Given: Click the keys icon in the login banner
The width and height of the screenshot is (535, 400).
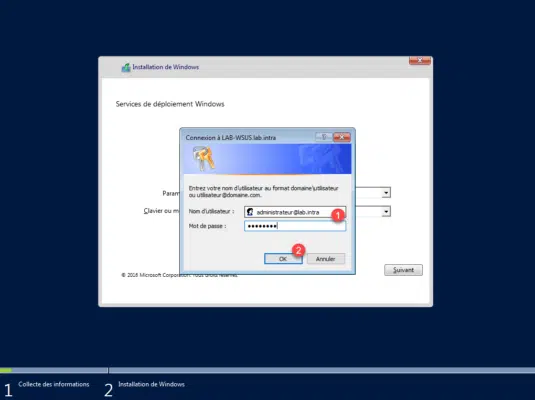Looking at the screenshot, I should 204,158.
